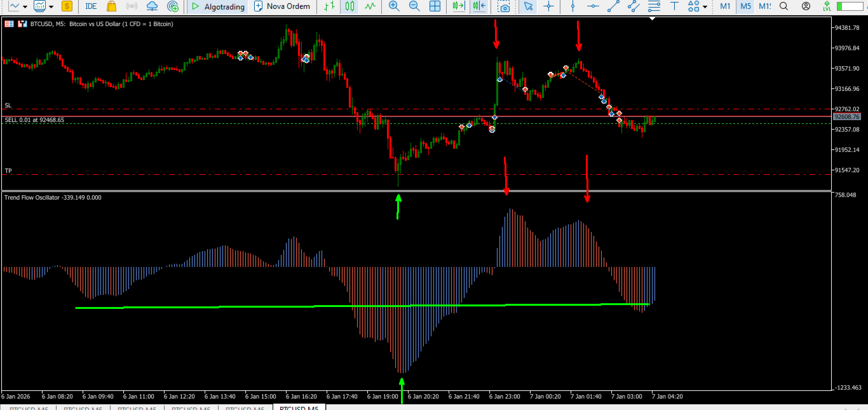
Task: Switch chart to bar chart
Action: pos(329,6)
